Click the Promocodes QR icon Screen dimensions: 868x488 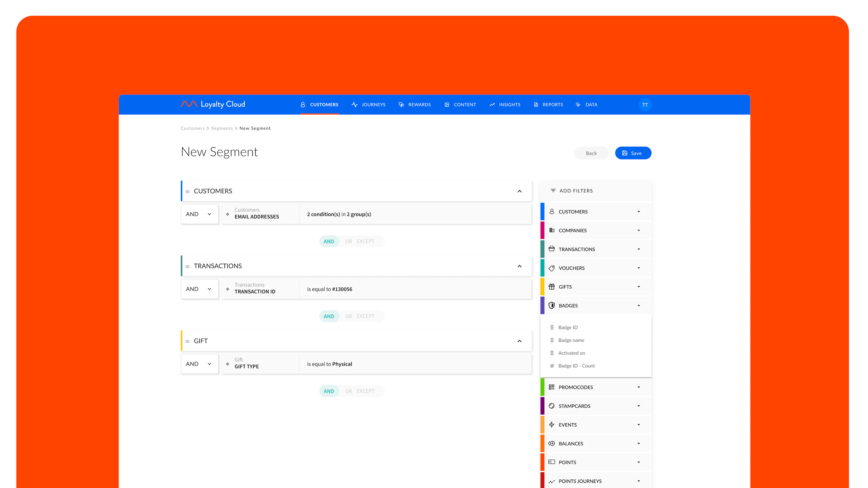pos(552,387)
